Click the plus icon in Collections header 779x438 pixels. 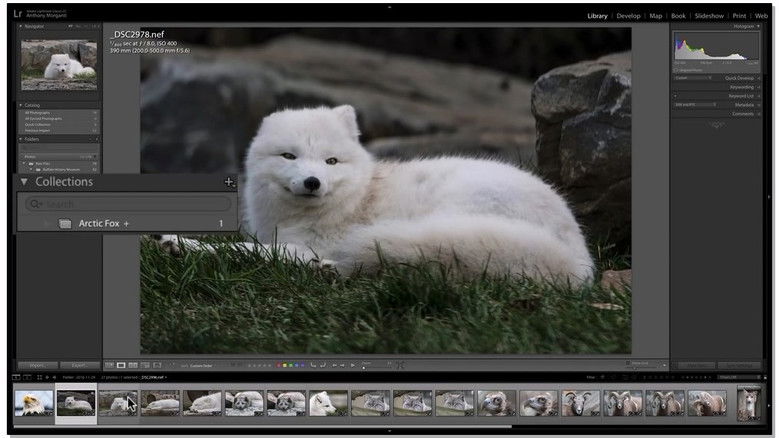pyautogui.click(x=229, y=182)
